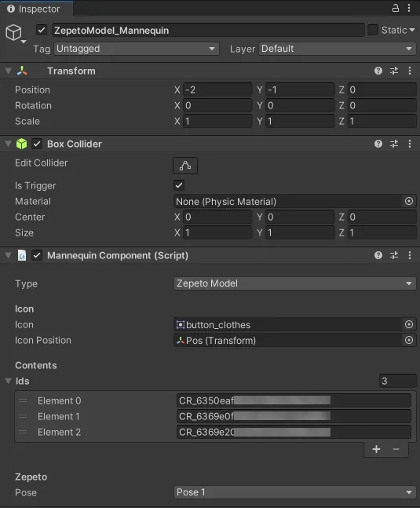The width and height of the screenshot is (420, 508).
Task: Collapse the Ids list foldout
Action: 9,381
